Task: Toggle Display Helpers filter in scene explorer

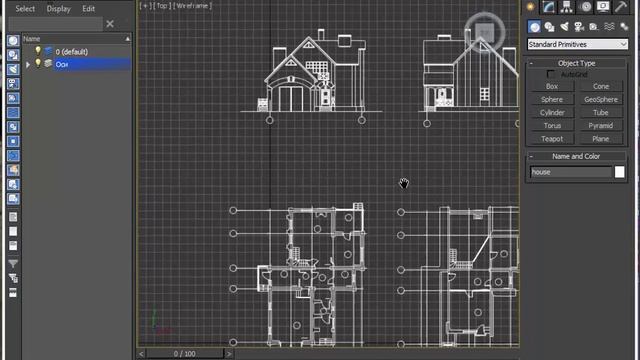Action: point(13,98)
